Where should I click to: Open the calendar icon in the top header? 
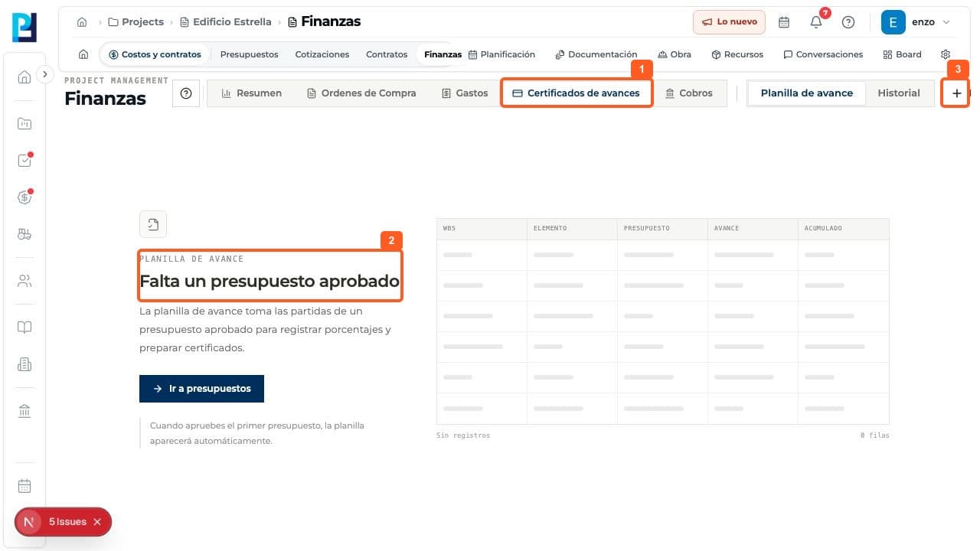click(x=784, y=22)
